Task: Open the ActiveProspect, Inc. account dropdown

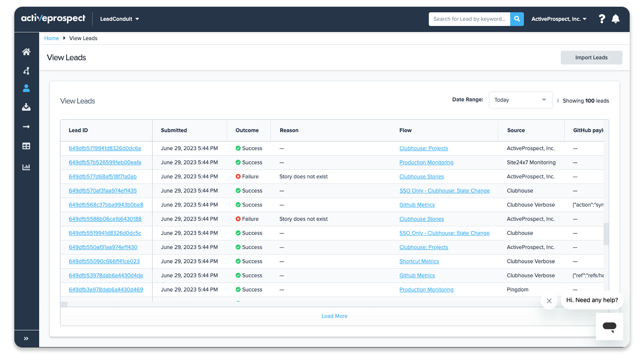Action: [x=559, y=19]
